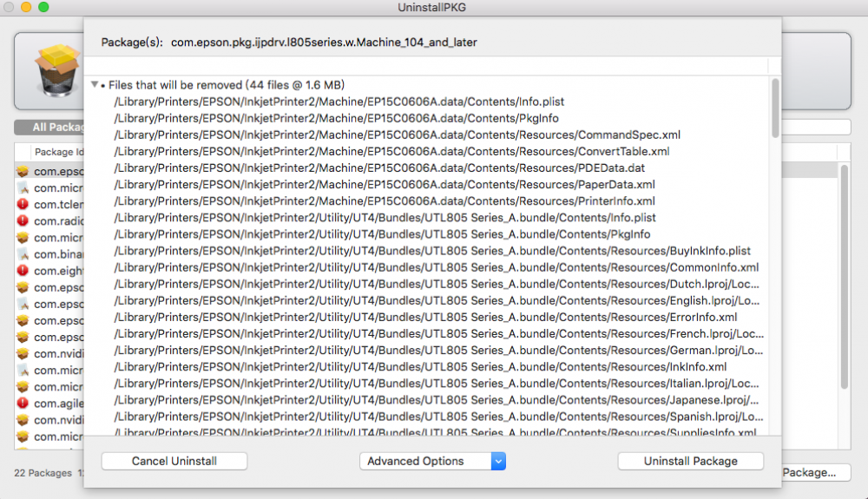Screen dimensions: 868x499
Task: Switch to the All Packages tab
Action: point(49,128)
